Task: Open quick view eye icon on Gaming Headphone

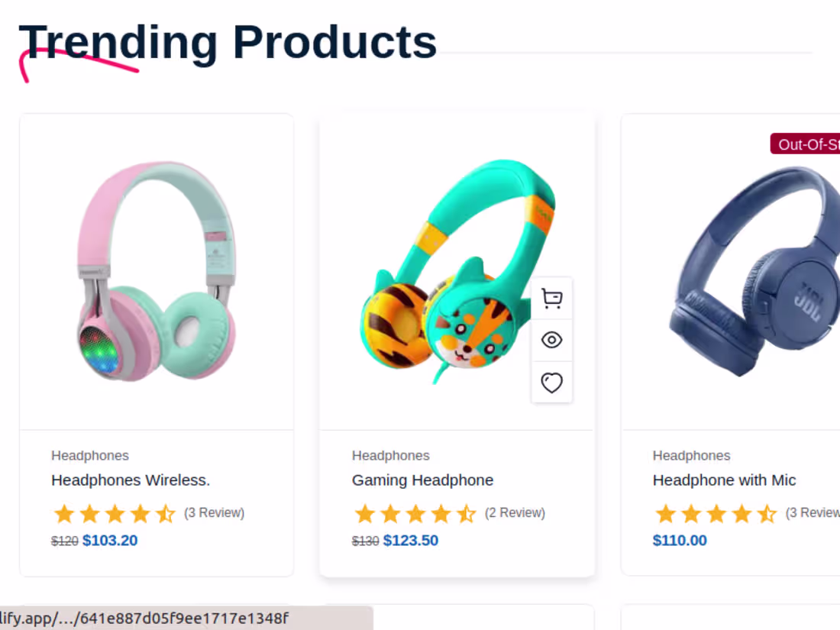Action: (551, 340)
